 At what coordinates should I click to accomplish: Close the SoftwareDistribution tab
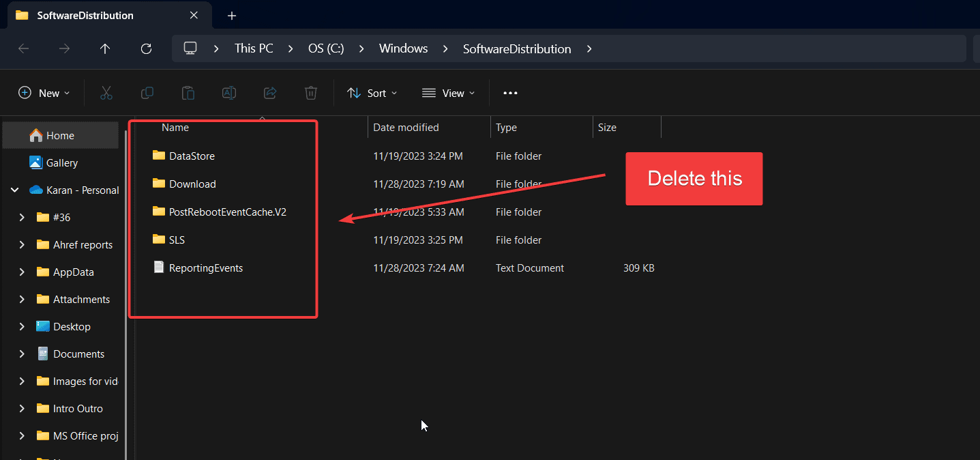pyautogui.click(x=194, y=15)
